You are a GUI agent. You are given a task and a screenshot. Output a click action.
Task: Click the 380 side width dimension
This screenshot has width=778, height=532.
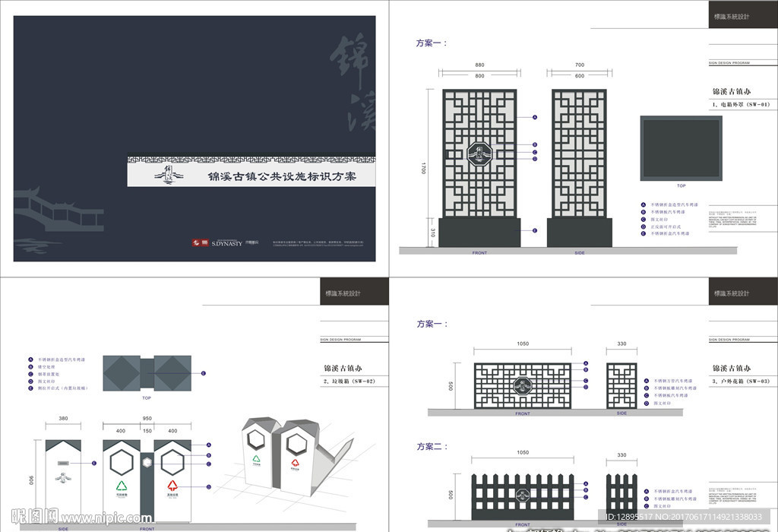(63, 418)
